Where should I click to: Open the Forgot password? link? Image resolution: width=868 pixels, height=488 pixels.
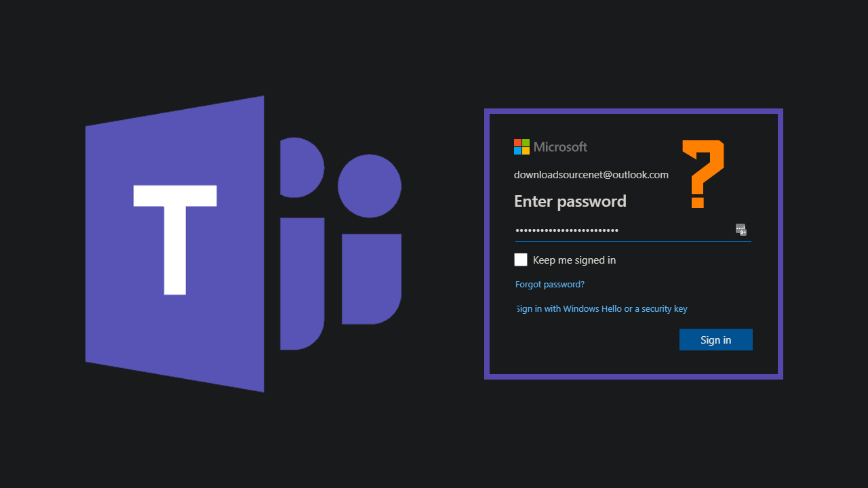[x=550, y=284]
